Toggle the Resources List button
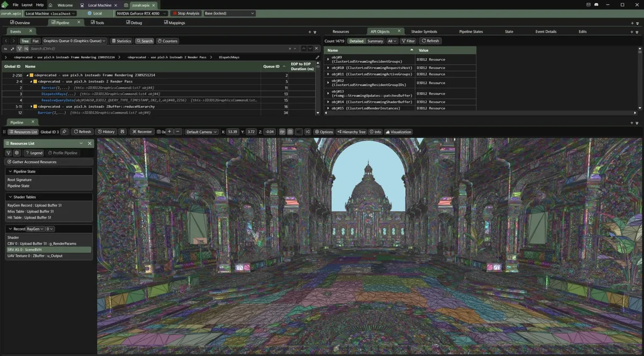Image resolution: width=644 pixels, height=356 pixels. coord(23,132)
